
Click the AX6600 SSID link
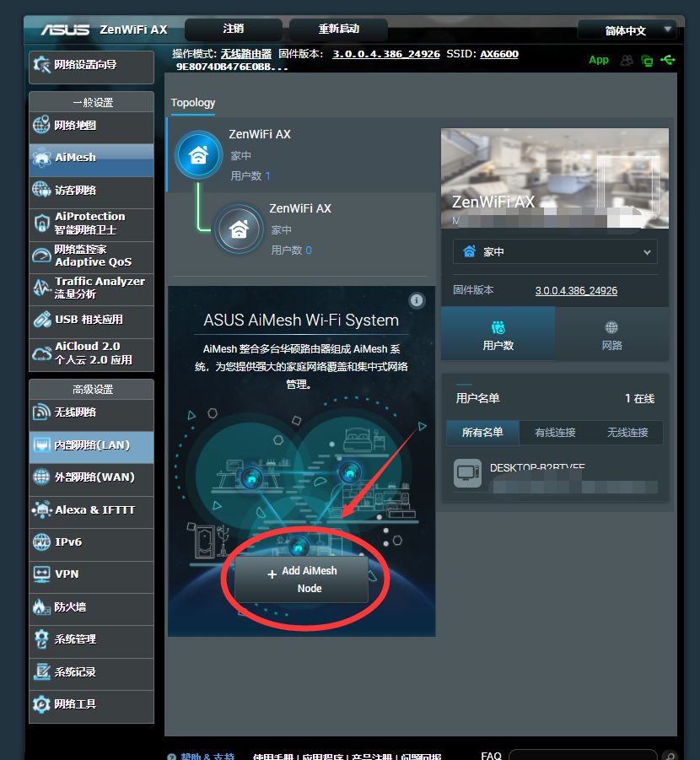click(499, 54)
